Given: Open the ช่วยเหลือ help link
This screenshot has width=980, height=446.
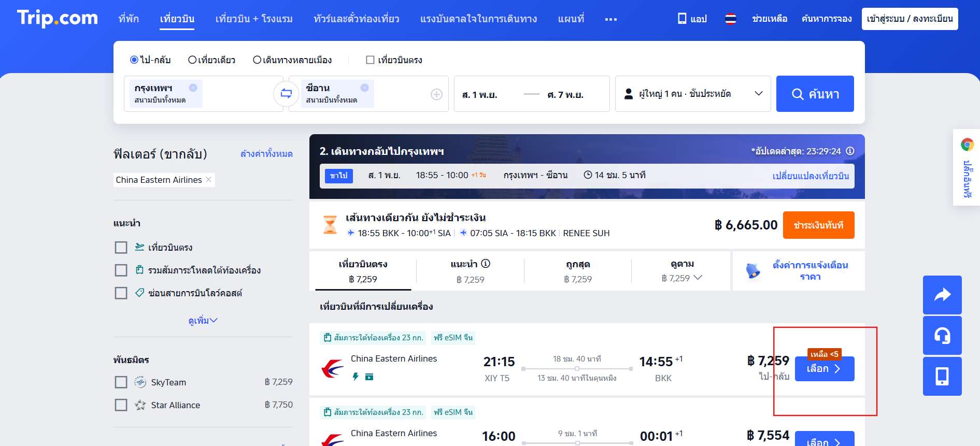Looking at the screenshot, I should click(770, 19).
